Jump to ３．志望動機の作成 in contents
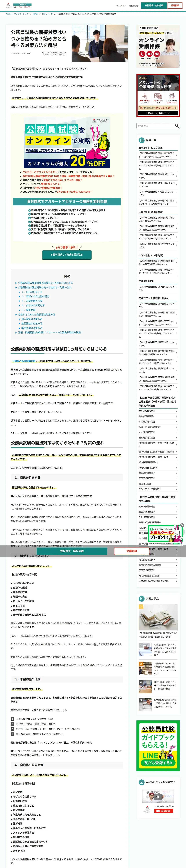 (x=32, y=301)
